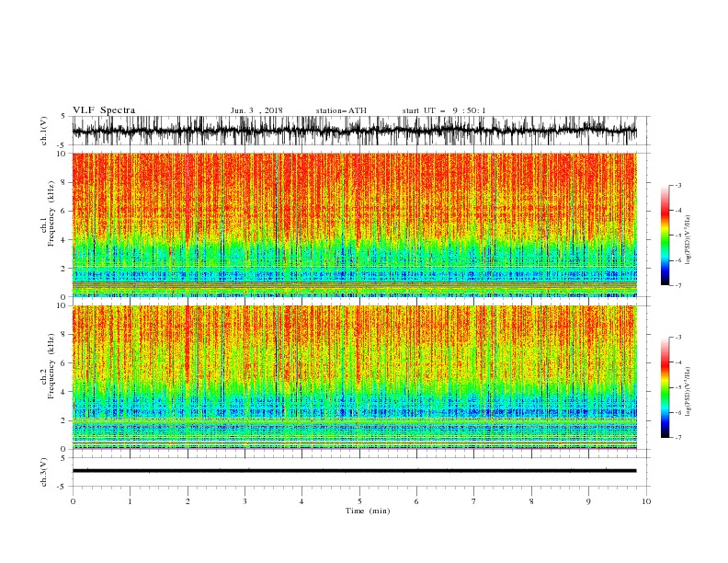
Task: Click the "8" tick on the Time axis
Action: [531, 501]
